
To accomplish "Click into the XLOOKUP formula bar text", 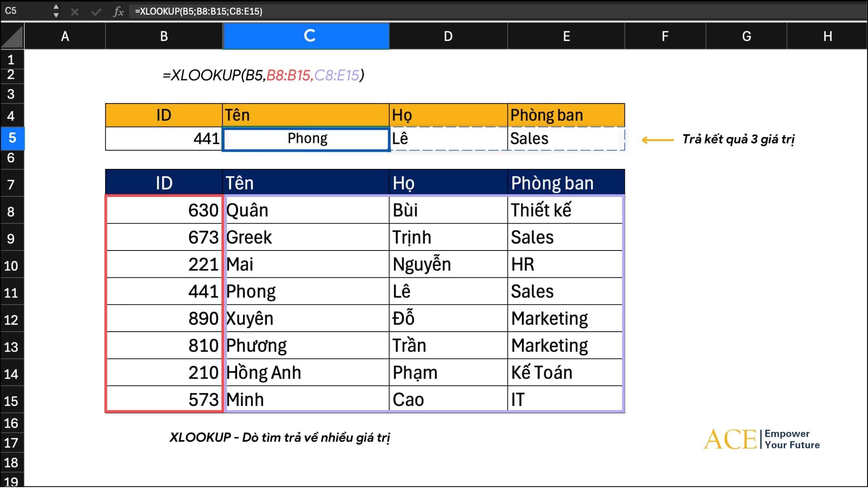I will click(x=199, y=11).
